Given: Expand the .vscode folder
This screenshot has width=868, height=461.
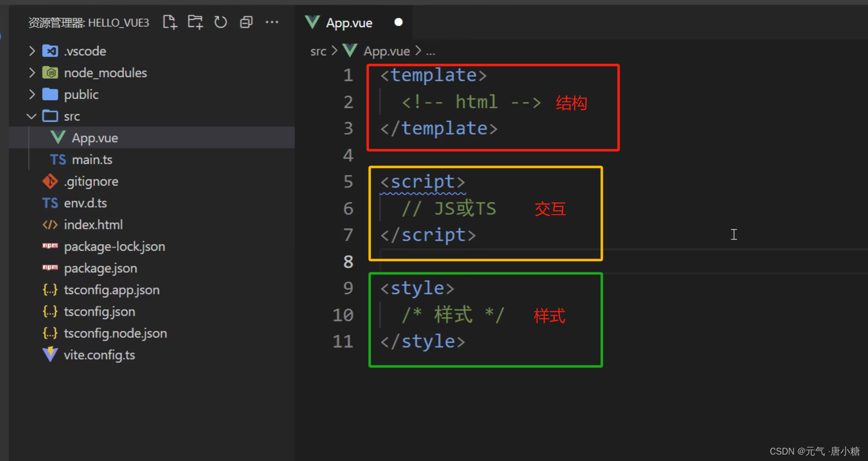Looking at the screenshot, I should [31, 51].
